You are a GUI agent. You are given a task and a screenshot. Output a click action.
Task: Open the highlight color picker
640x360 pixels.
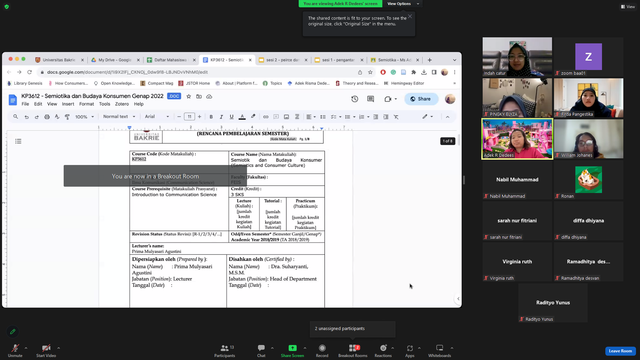[x=253, y=117]
